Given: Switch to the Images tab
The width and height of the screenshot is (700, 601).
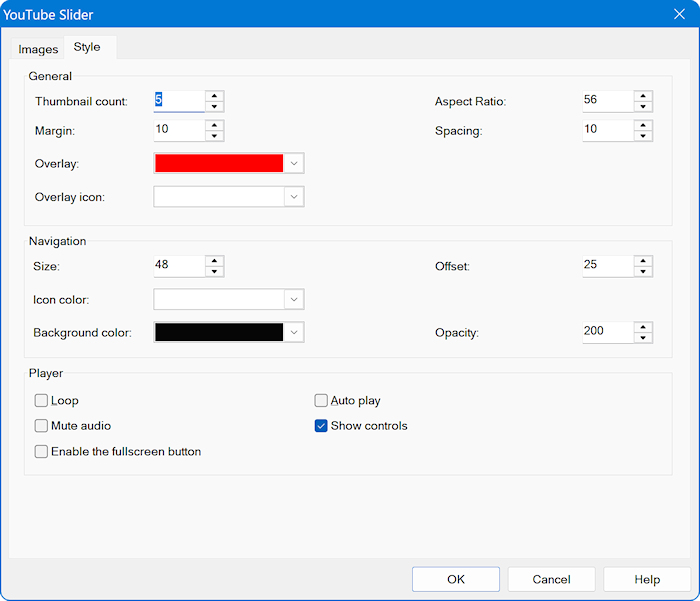Looking at the screenshot, I should tap(38, 49).
